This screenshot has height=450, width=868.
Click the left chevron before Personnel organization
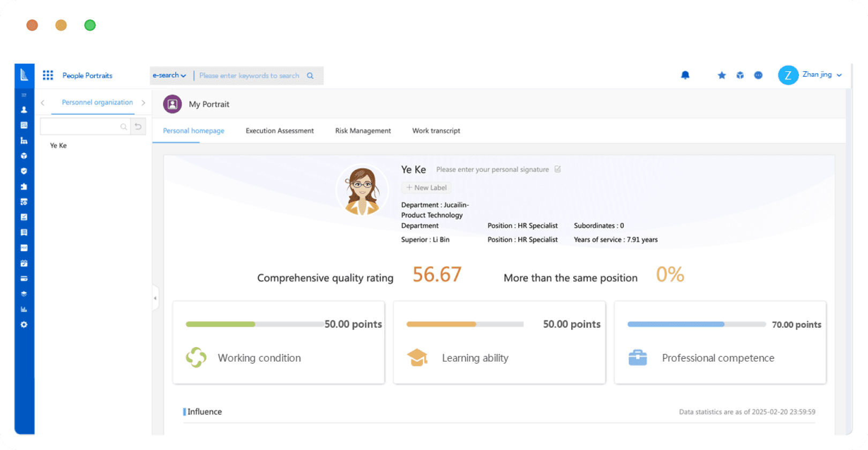tap(42, 103)
